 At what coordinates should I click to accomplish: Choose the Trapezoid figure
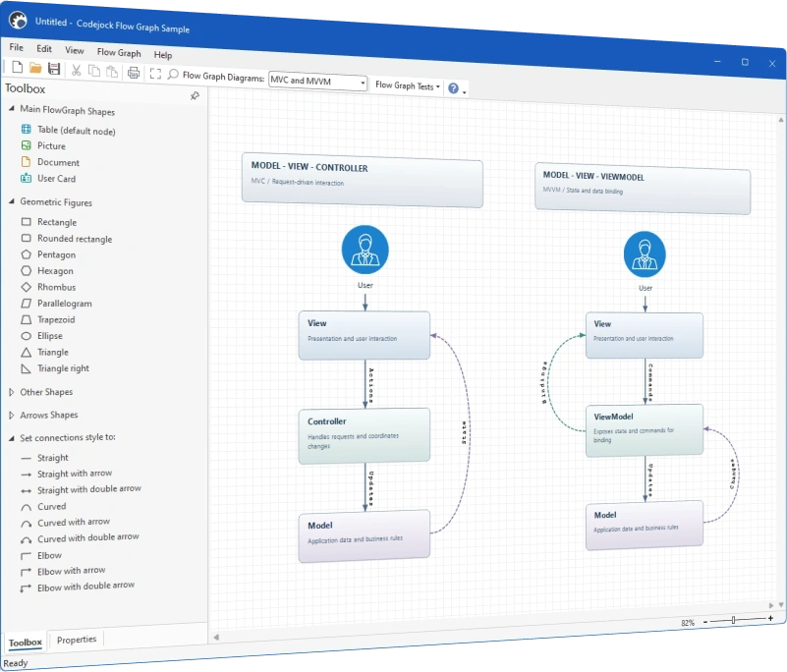point(48,319)
